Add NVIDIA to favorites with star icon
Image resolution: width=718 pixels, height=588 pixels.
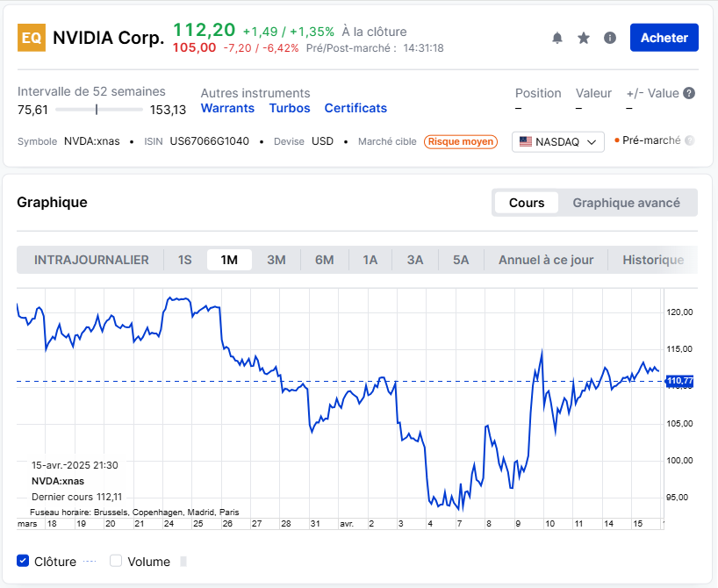click(x=584, y=38)
